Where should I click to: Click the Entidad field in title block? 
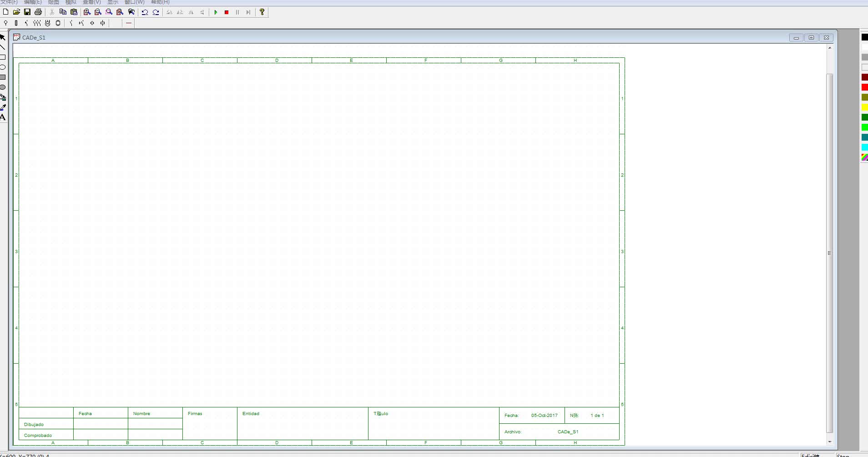[303, 423]
